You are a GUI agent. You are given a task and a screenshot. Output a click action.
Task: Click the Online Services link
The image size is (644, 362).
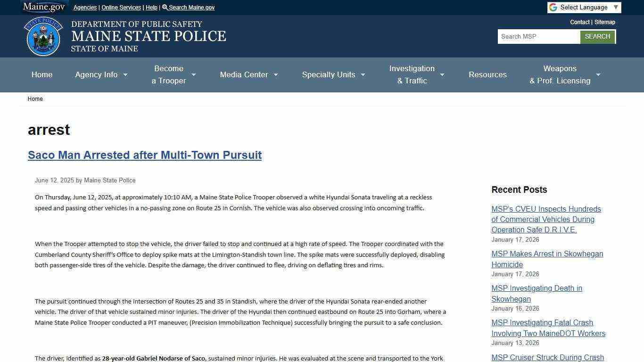121,7
